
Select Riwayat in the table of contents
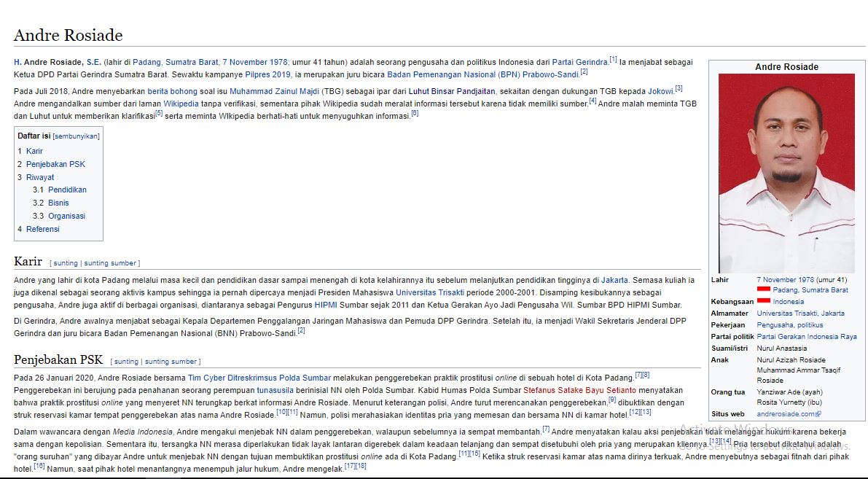pyautogui.click(x=40, y=177)
